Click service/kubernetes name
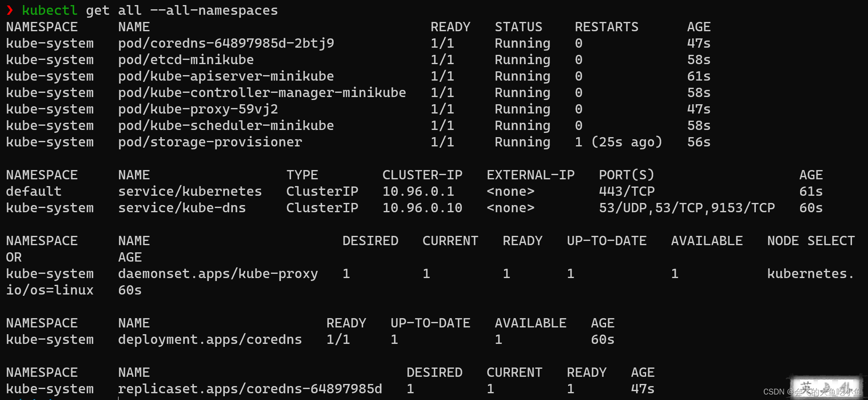This screenshot has height=400, width=868. point(190,192)
